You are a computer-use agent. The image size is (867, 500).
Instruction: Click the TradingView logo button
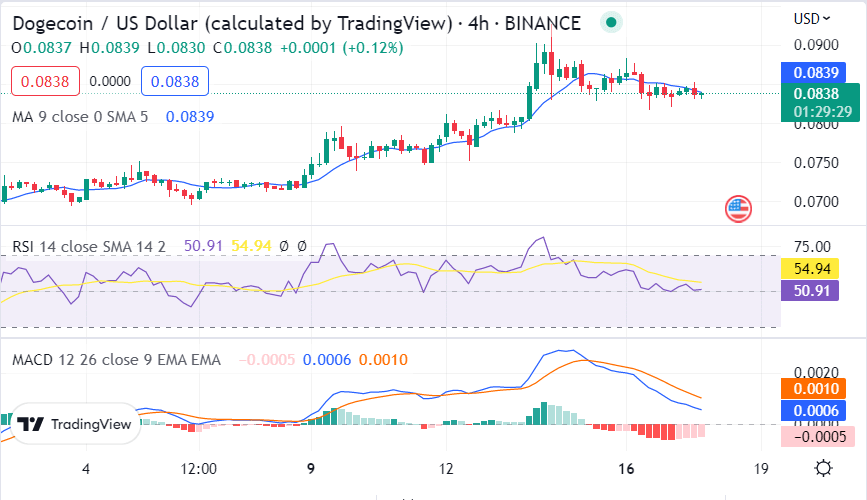coord(75,424)
